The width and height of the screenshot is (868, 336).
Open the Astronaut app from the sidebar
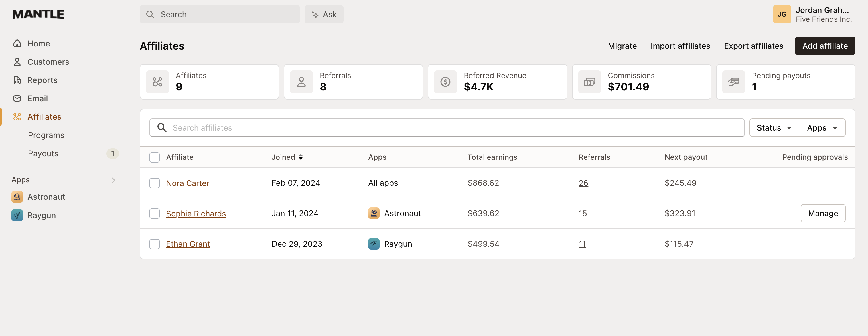tap(17, 197)
